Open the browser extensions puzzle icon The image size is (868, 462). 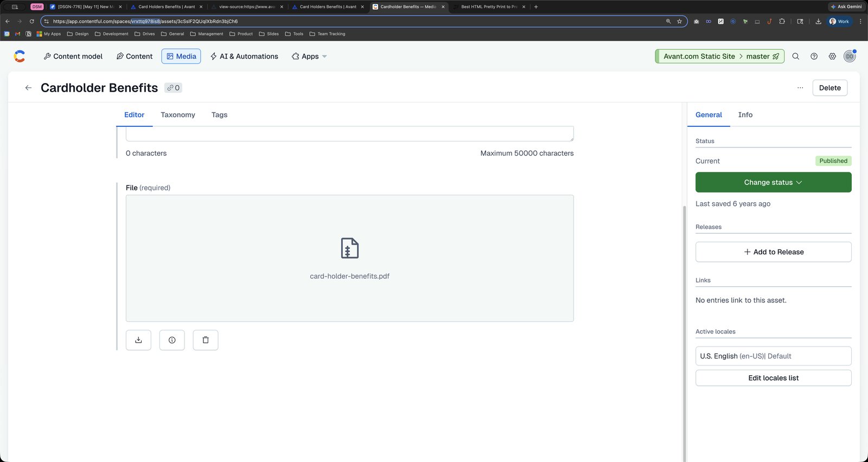[x=782, y=22]
